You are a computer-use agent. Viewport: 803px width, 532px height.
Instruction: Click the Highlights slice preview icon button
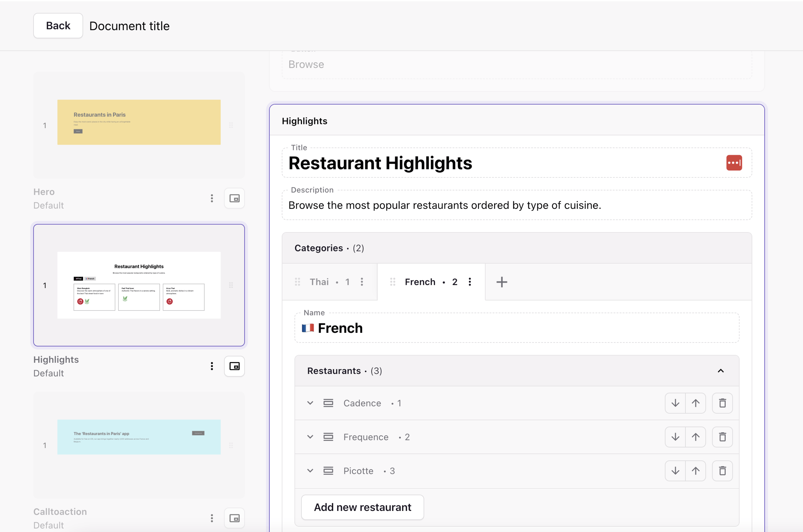234,366
